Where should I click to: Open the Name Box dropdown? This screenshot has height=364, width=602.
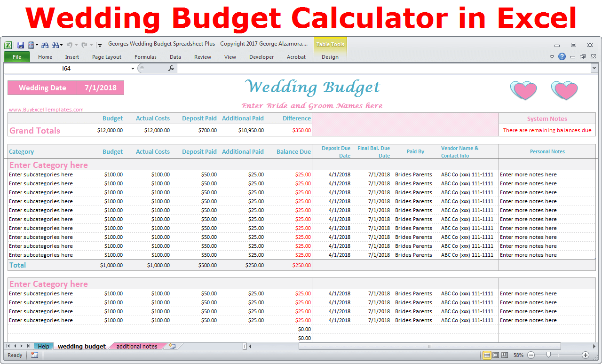[132, 68]
